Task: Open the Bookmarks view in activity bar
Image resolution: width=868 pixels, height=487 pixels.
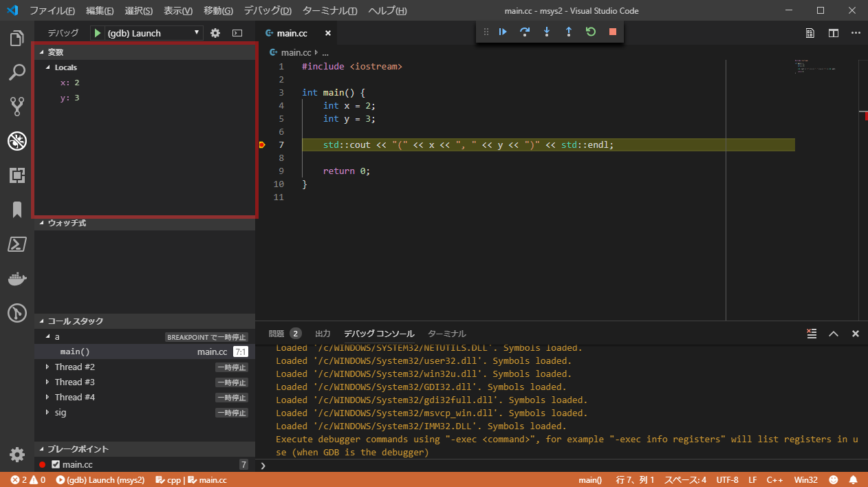Action: (17, 210)
